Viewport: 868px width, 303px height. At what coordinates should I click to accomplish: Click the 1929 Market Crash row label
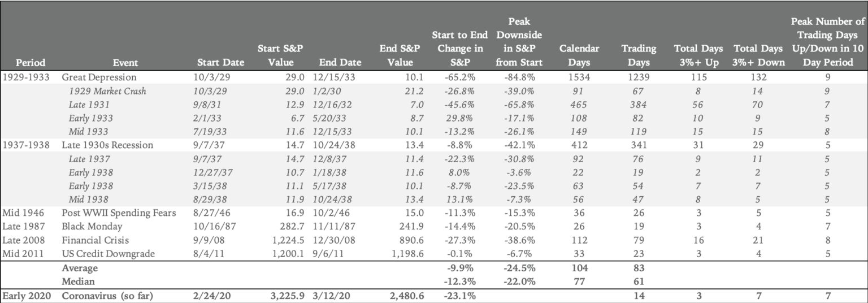pos(107,91)
